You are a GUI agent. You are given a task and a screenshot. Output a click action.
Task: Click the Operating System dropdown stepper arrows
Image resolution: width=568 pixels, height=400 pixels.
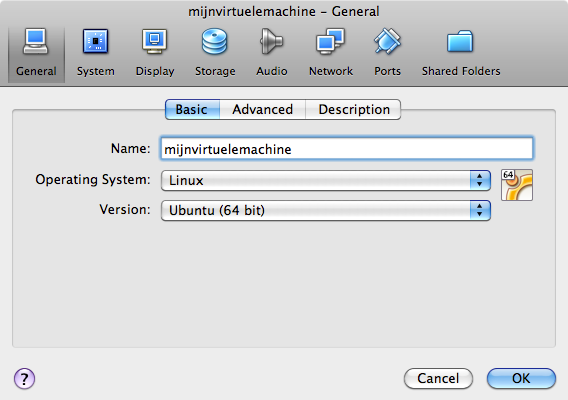[480, 180]
